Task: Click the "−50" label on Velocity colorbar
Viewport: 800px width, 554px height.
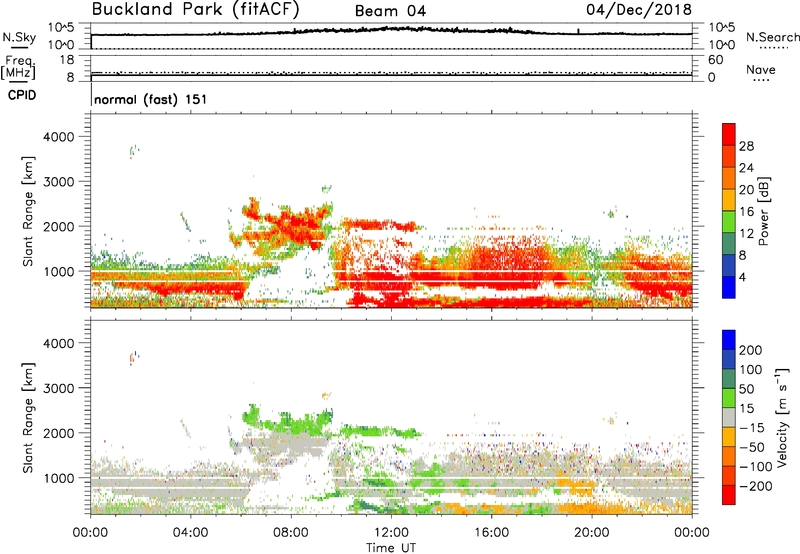Action: point(752,448)
